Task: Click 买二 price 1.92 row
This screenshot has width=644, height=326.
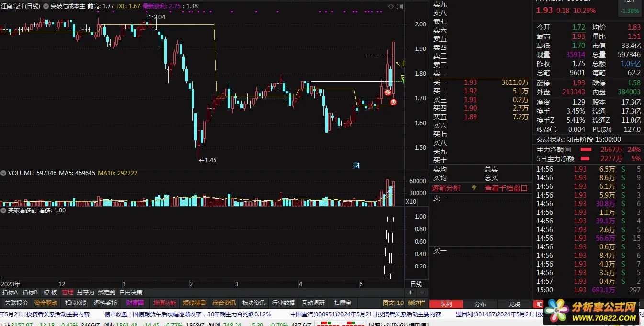Action: [481, 91]
